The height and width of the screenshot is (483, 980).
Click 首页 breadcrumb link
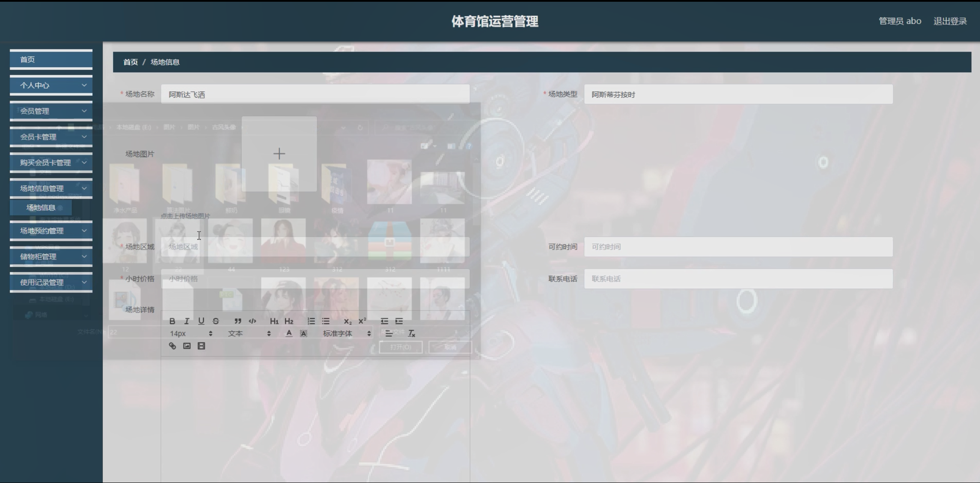point(130,62)
